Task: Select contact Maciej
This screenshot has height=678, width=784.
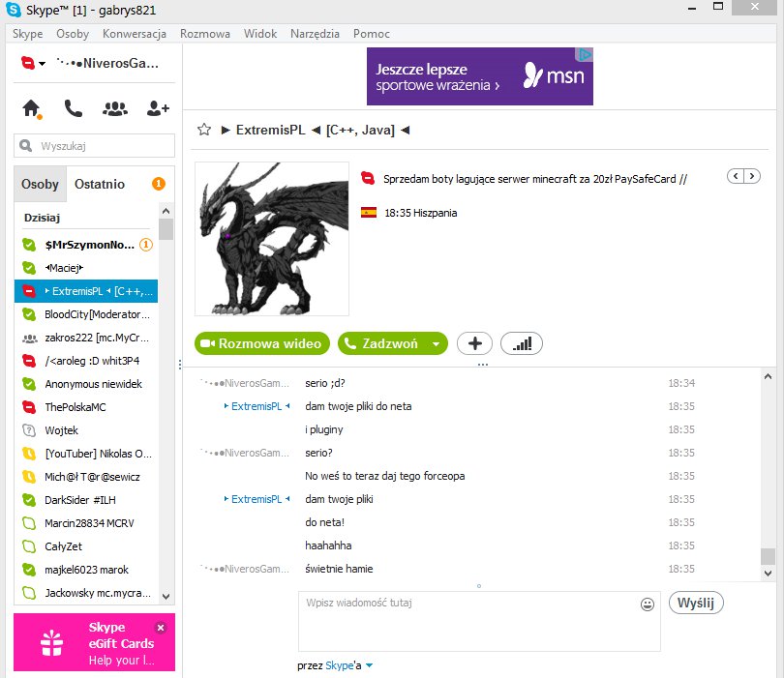Action: (86, 268)
